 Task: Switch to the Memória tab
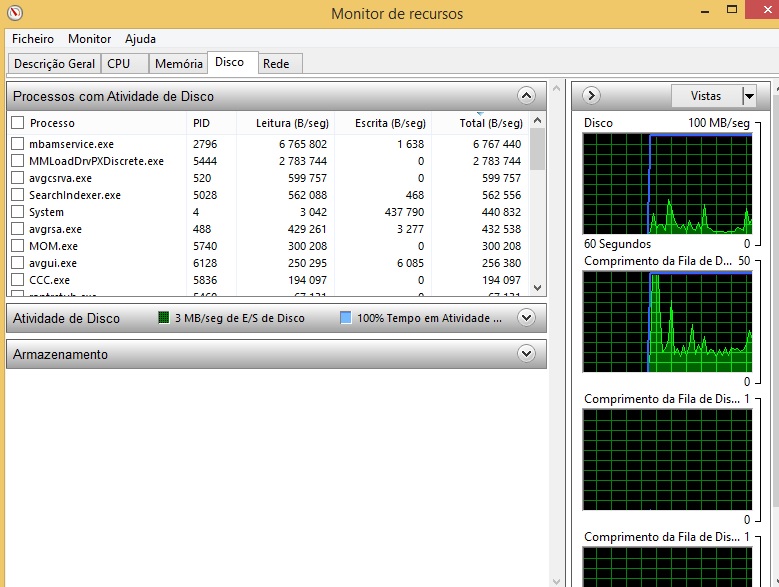click(179, 63)
